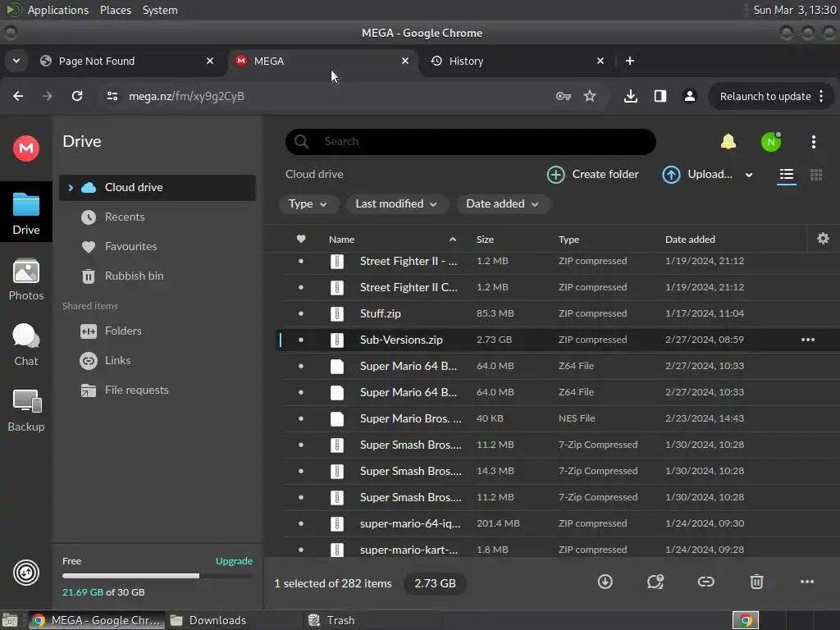Open the green account avatar
The image size is (840, 630).
(x=771, y=142)
